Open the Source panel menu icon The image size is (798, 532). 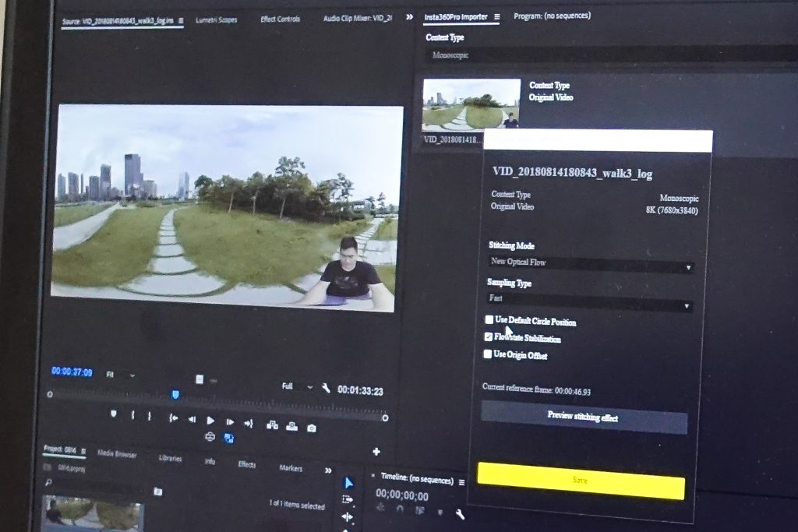point(181,20)
